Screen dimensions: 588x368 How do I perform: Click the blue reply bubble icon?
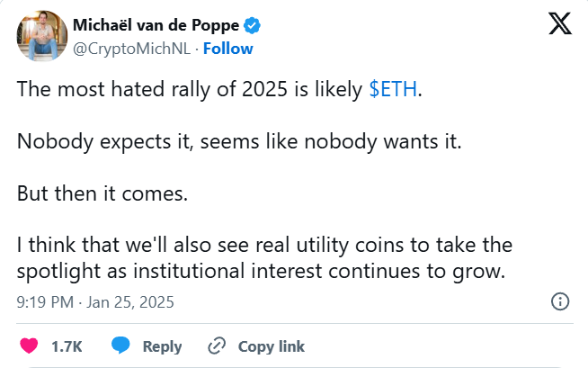pos(120,346)
